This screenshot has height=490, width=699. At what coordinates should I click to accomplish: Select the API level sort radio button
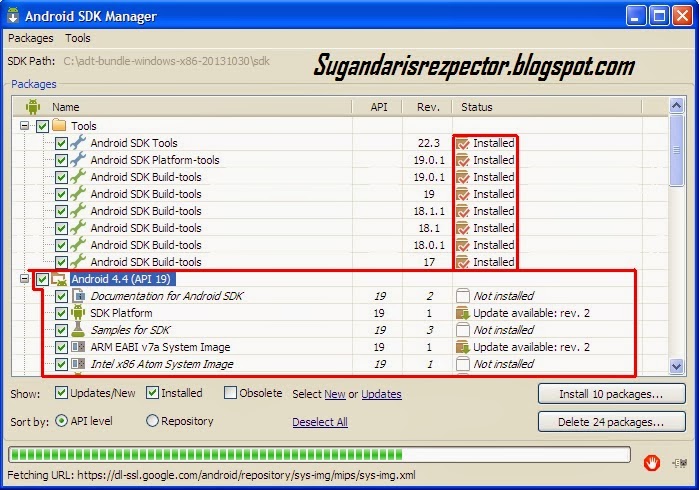coord(61,420)
